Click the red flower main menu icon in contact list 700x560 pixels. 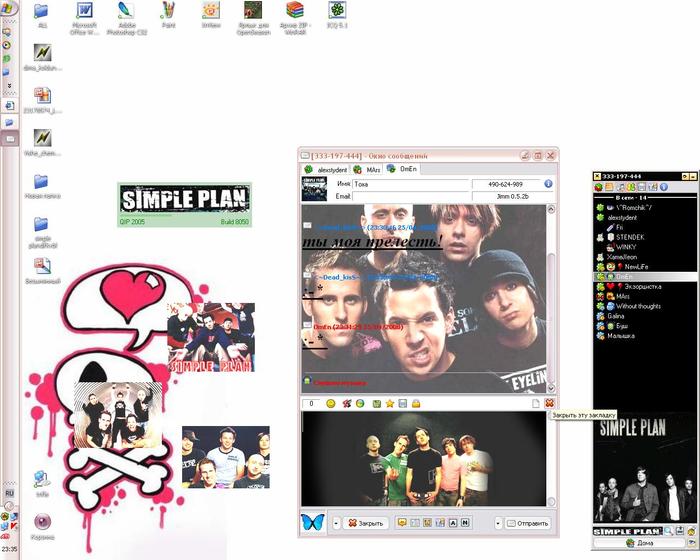[x=599, y=187]
